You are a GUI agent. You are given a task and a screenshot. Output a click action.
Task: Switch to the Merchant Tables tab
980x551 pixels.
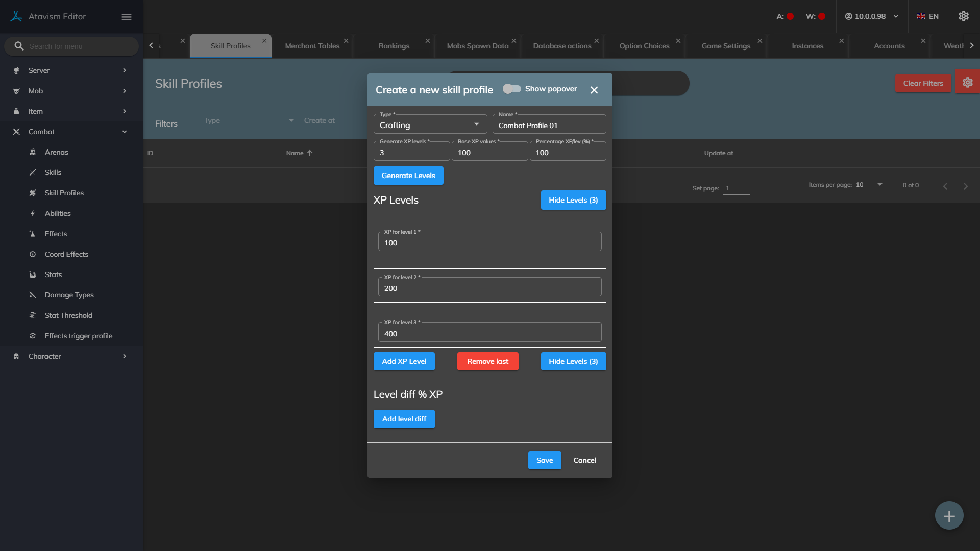(x=312, y=46)
